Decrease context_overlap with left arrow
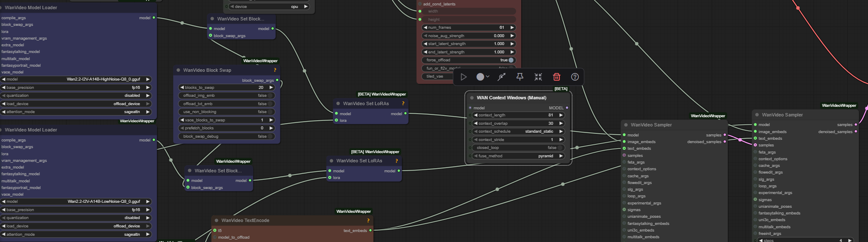Image resolution: width=868 pixels, height=242 pixels. [476, 124]
